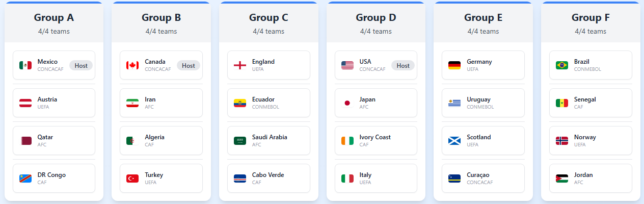Image resolution: width=644 pixels, height=204 pixels.
Task: Click the Brazil flag icon
Action: click(x=562, y=65)
